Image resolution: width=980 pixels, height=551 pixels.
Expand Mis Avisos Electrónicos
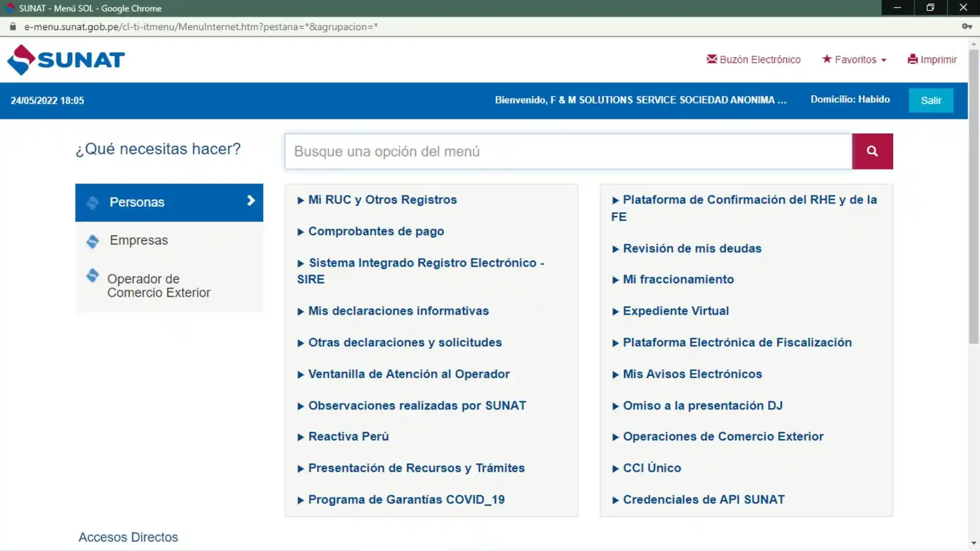tap(687, 374)
